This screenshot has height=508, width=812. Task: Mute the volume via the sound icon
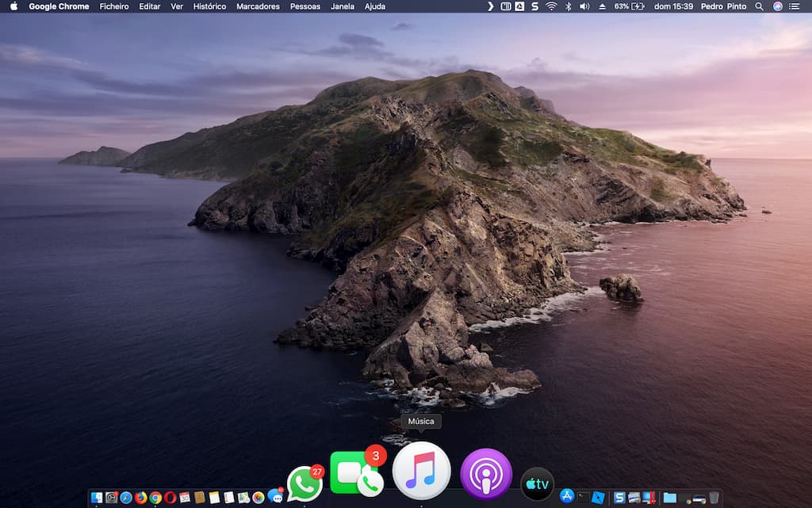[584, 6]
